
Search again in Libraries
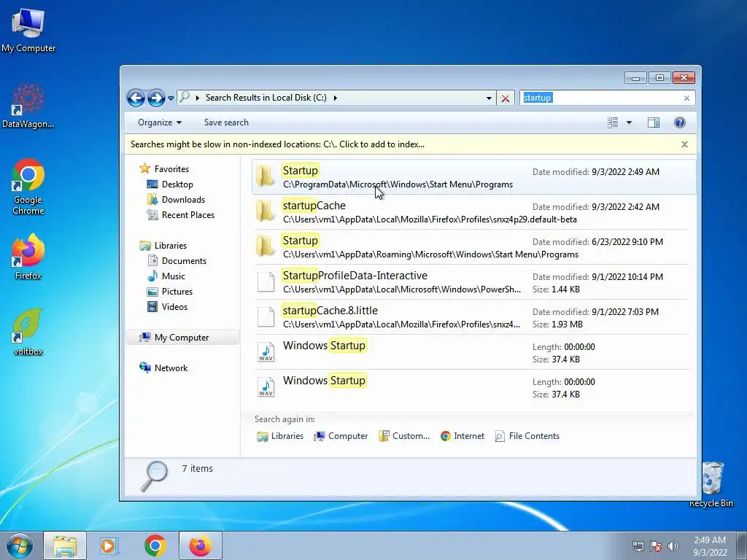point(280,436)
